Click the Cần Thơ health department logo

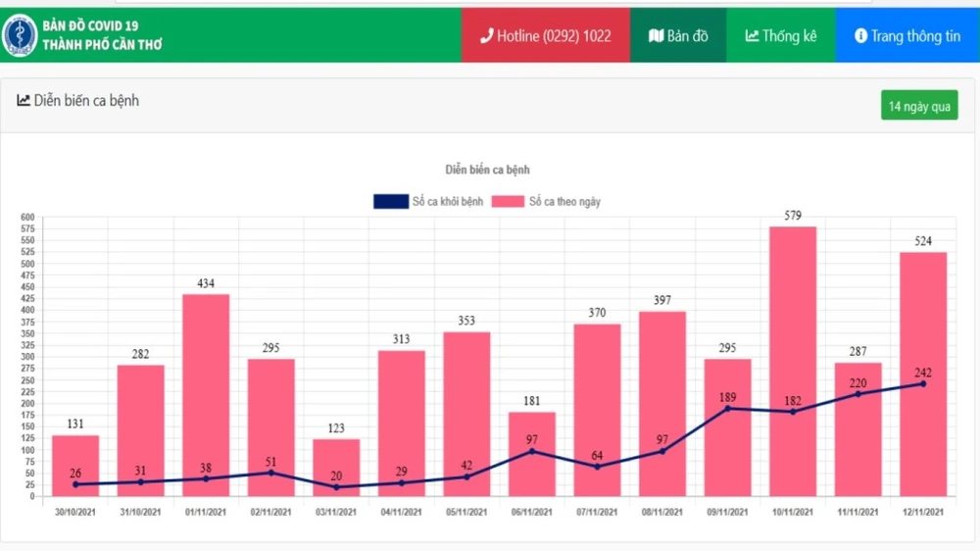(x=20, y=35)
